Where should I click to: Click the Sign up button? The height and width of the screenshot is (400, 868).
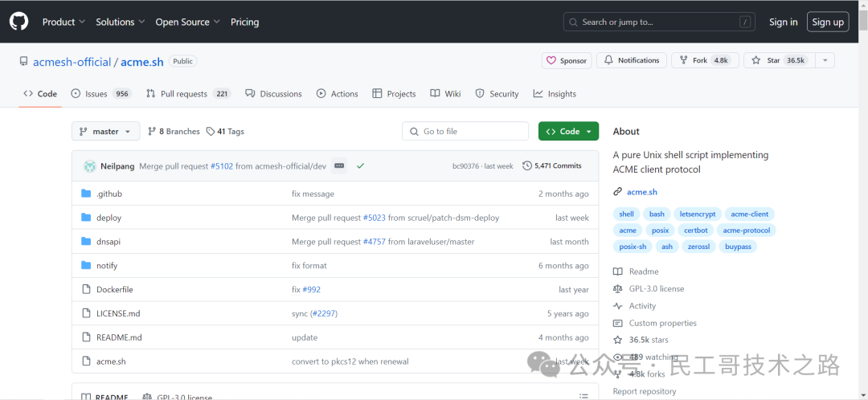coord(827,22)
